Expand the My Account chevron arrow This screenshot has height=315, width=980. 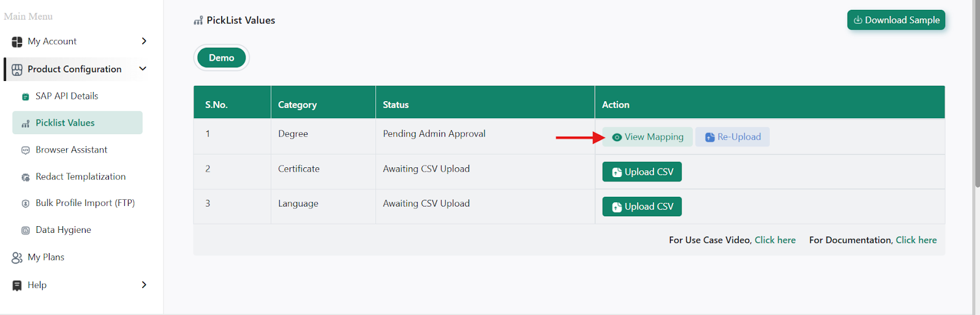[x=144, y=41]
